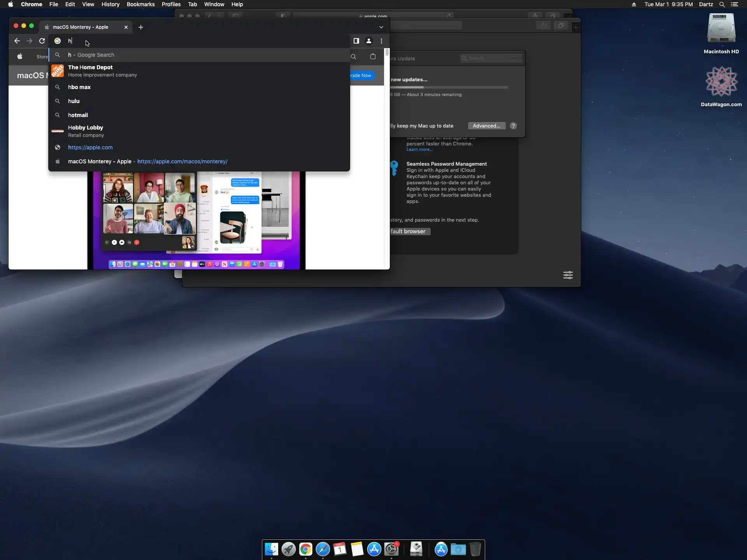This screenshot has width=747, height=560.
Task: Reload the page with the refresh icon
Action: coord(42,41)
